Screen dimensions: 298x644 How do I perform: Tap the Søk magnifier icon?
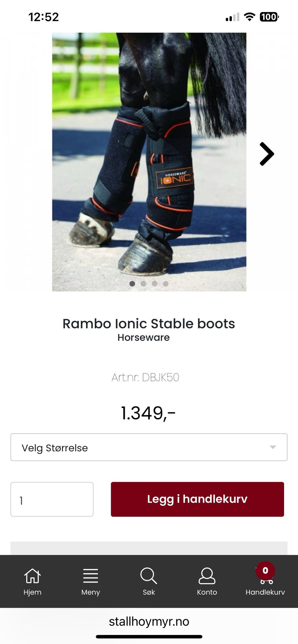point(149,576)
